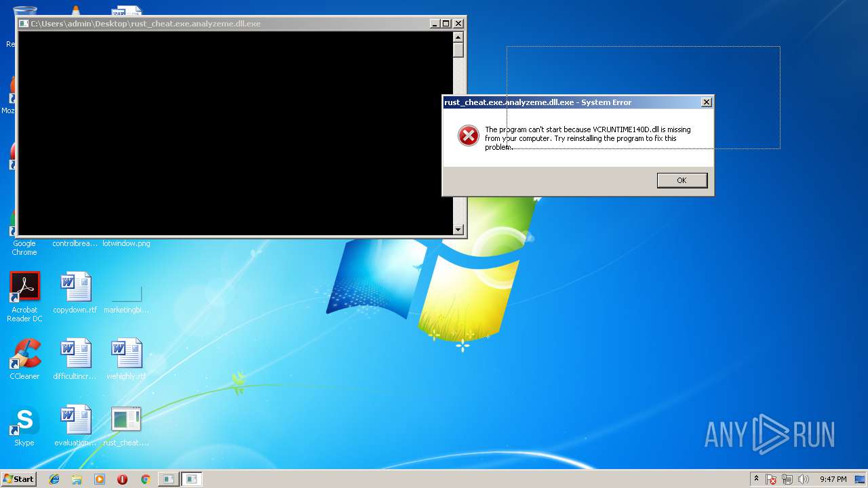This screenshot has height=488, width=868.
Task: Show hidden system tray icons
Action: click(756, 479)
